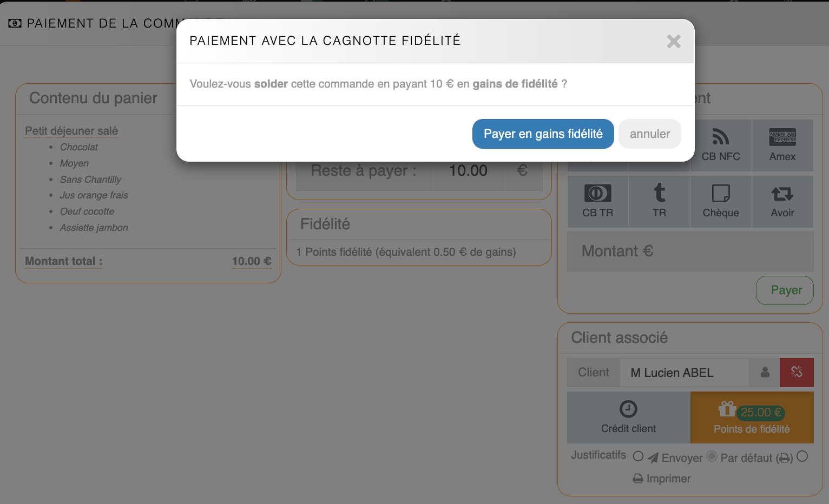Select the Imprimer receipt radio button
The image size is (829, 504).
pos(802,456)
